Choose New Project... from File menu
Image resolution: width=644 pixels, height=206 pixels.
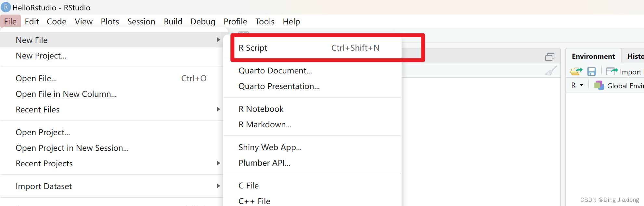tap(41, 56)
